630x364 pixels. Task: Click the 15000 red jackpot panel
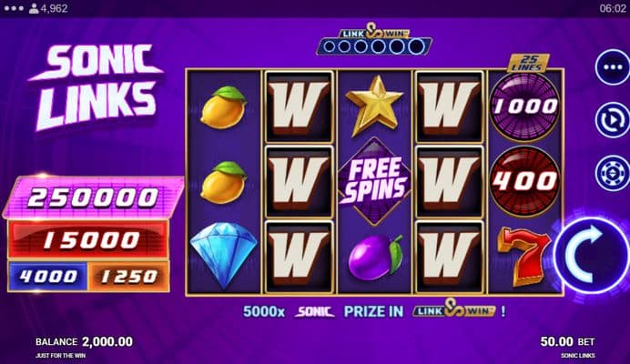88,240
